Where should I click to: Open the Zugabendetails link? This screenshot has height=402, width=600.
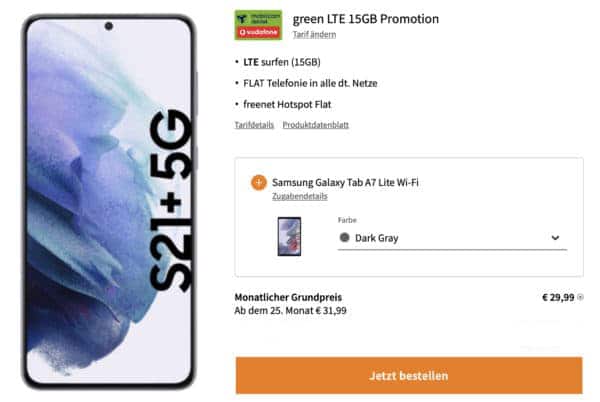click(x=300, y=197)
